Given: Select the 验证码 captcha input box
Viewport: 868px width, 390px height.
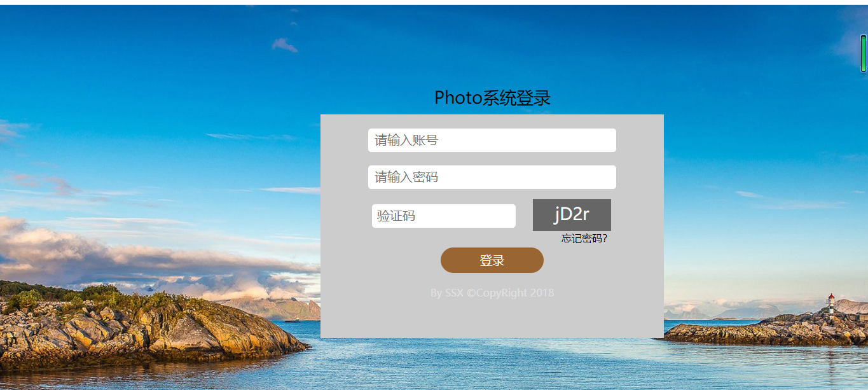Looking at the screenshot, I should pyautogui.click(x=443, y=216).
